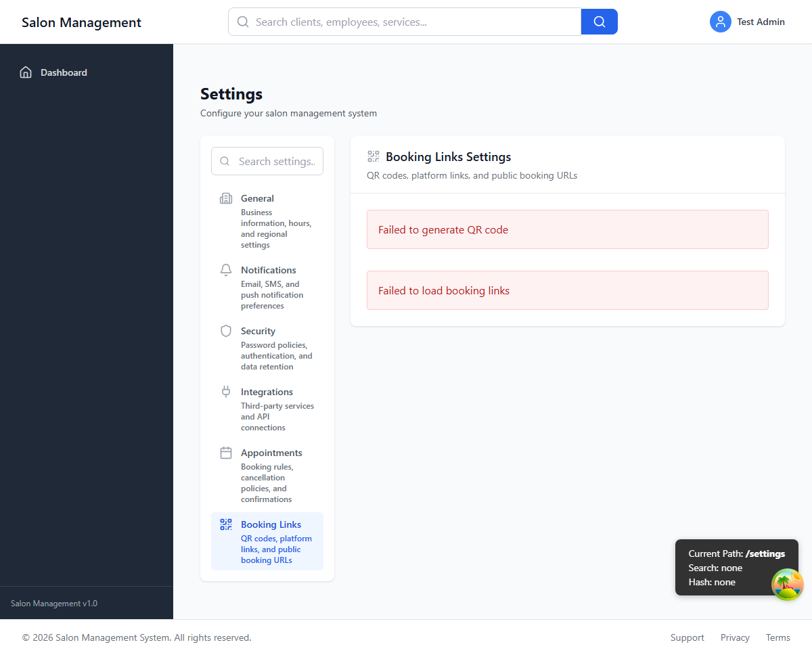Open the Dashboard menu item
The image size is (812, 655).
click(x=64, y=72)
